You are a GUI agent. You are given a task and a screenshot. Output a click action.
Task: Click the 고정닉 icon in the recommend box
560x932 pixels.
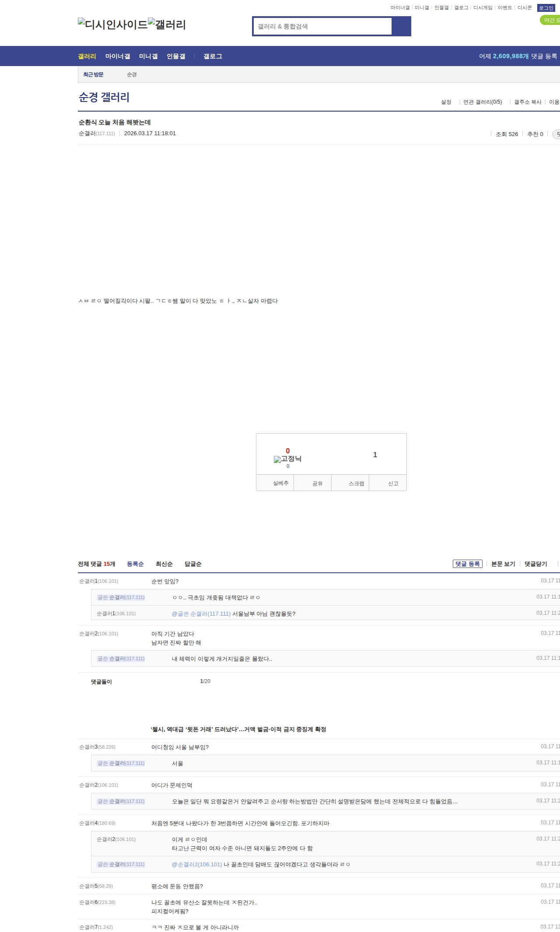(x=287, y=459)
